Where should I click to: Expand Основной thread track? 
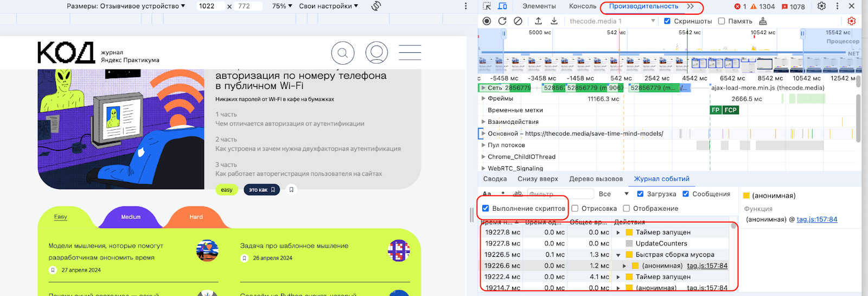click(x=483, y=133)
